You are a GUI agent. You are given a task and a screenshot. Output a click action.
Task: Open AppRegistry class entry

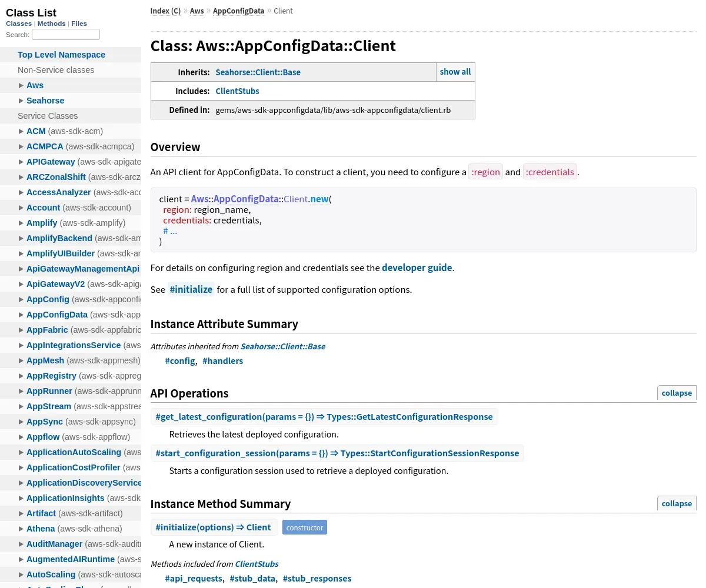pos(51,376)
